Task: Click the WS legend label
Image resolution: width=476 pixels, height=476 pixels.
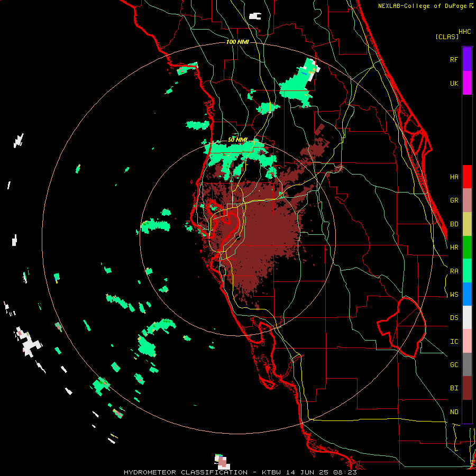Action: coord(454,294)
